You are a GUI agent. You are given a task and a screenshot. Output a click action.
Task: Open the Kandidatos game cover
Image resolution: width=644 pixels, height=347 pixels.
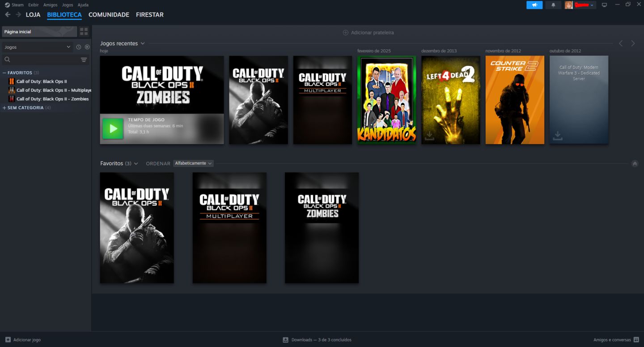pyautogui.click(x=387, y=100)
